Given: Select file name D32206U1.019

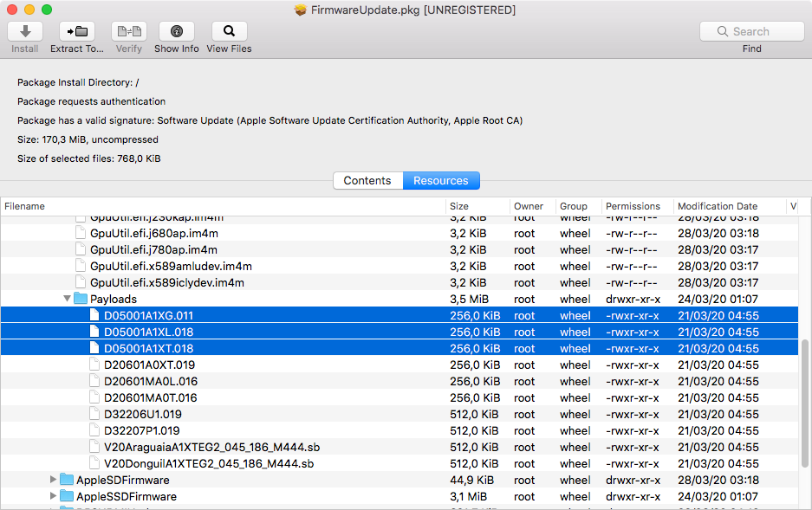Looking at the screenshot, I should [143, 414].
